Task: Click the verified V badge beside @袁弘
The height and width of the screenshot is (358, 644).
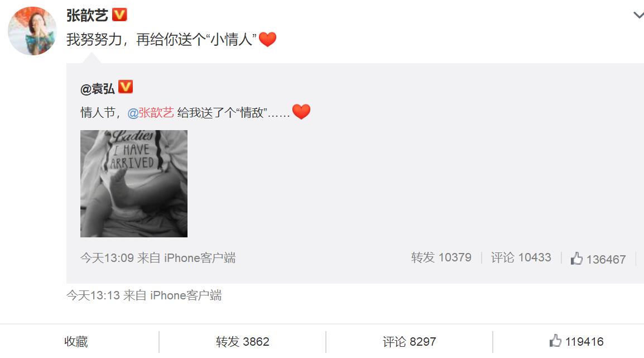Action: (x=126, y=87)
